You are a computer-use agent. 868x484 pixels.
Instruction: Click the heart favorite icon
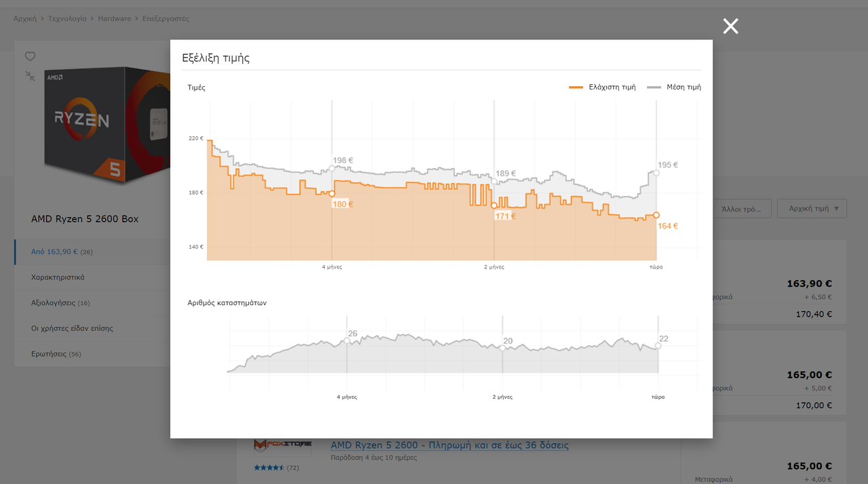coord(30,56)
